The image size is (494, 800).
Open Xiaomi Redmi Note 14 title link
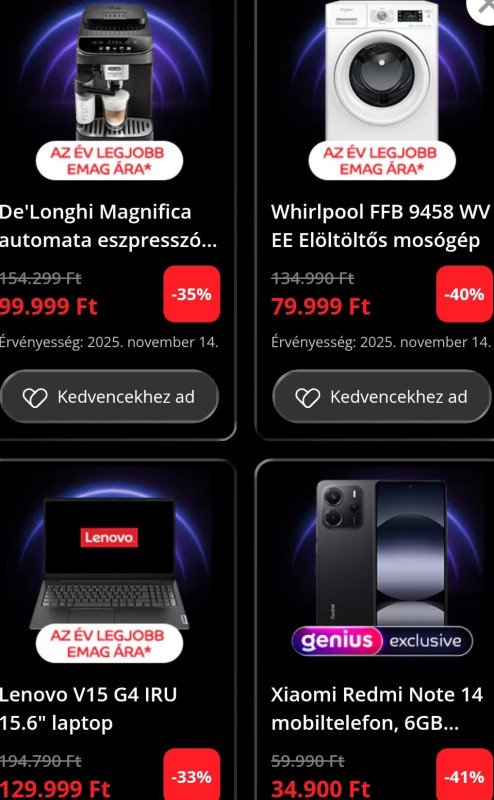point(377,709)
